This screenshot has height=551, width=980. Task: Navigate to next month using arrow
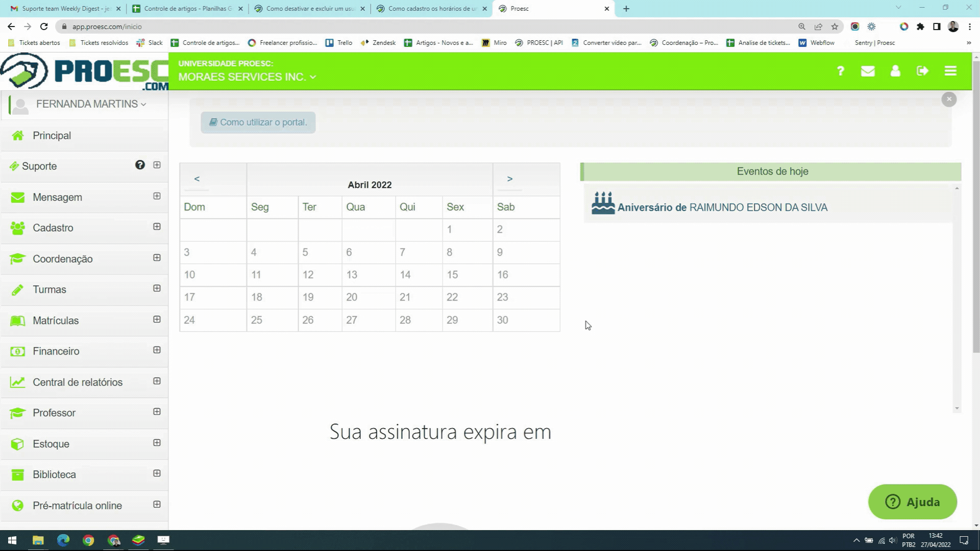click(509, 178)
